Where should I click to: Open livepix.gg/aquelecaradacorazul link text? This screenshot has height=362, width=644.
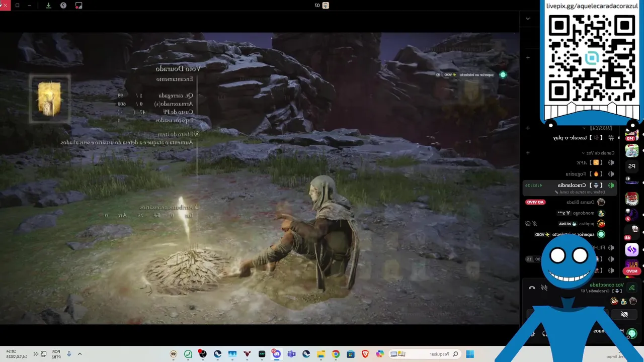click(x=591, y=6)
